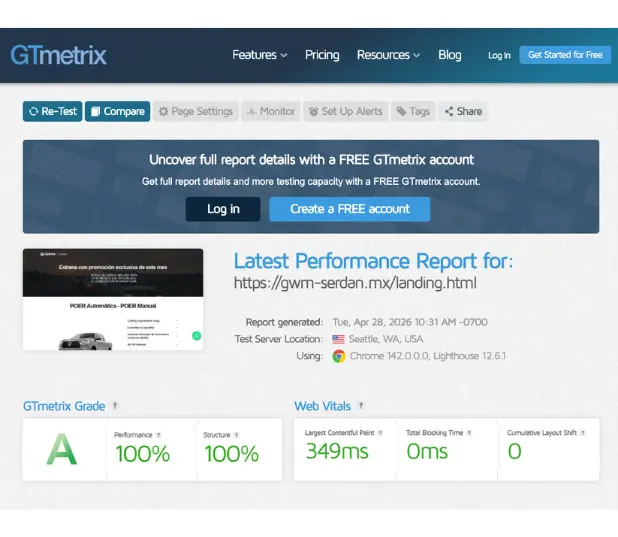Click the Share button
Viewport: 618px width, 537px height.
463,112
